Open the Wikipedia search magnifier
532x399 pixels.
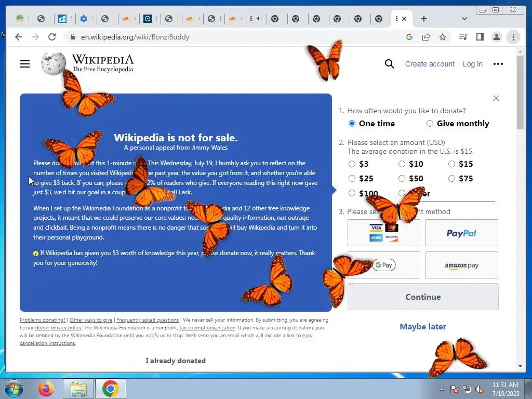390,64
